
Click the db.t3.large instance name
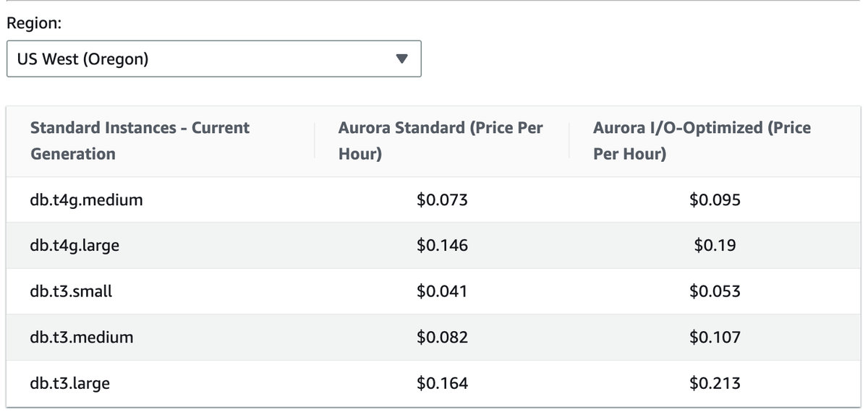tap(70, 383)
